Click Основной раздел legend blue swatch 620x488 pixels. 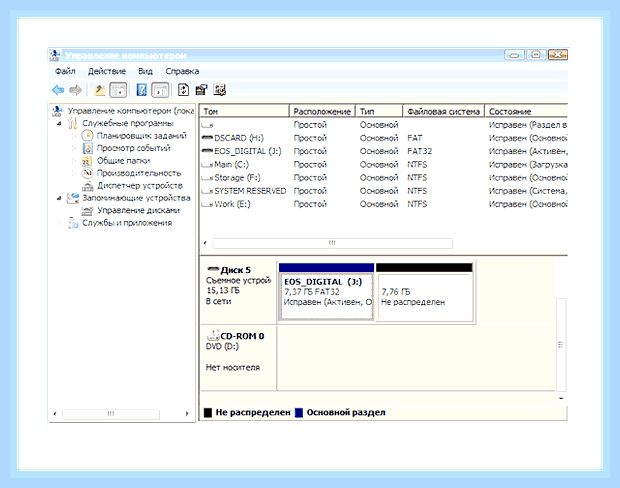299,412
